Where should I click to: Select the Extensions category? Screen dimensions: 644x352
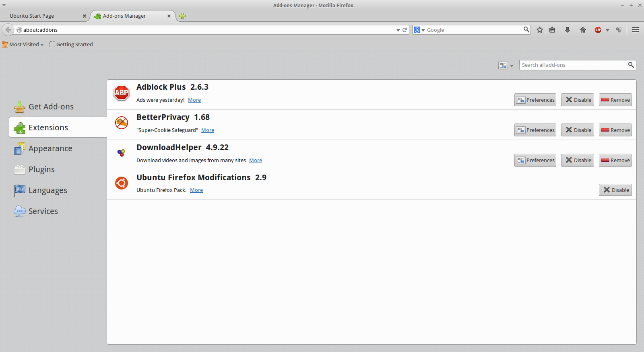[x=58, y=128]
